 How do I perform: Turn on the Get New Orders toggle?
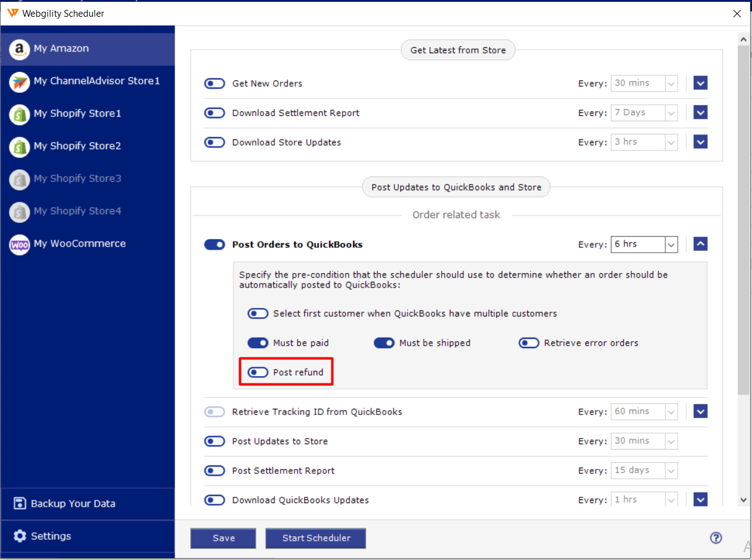214,84
